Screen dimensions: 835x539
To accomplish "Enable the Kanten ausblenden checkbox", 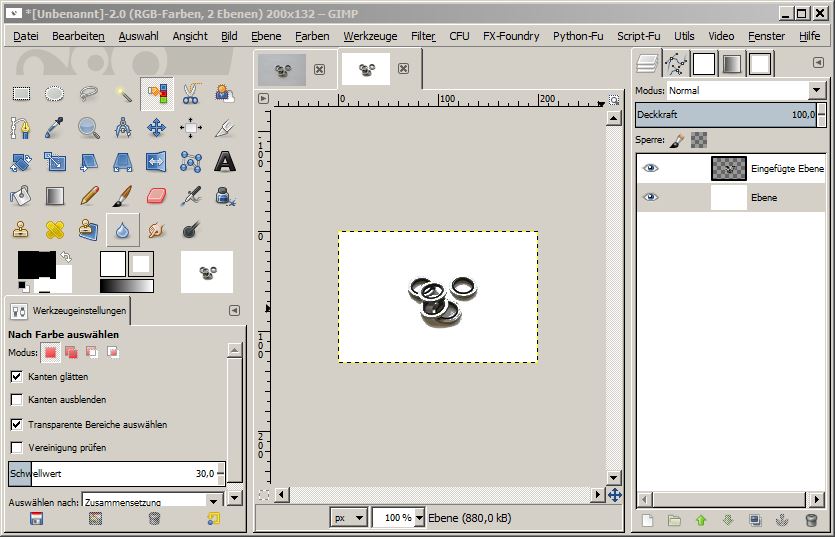I will 17,400.
